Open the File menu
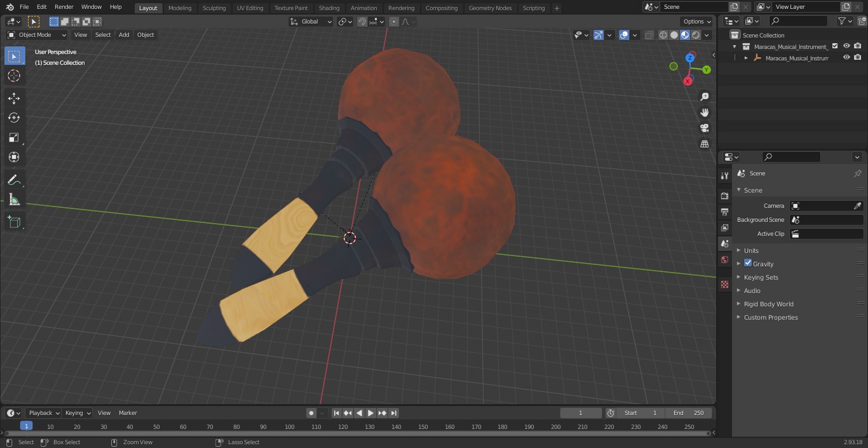Screen dimensions: 868x448 click(x=24, y=7)
